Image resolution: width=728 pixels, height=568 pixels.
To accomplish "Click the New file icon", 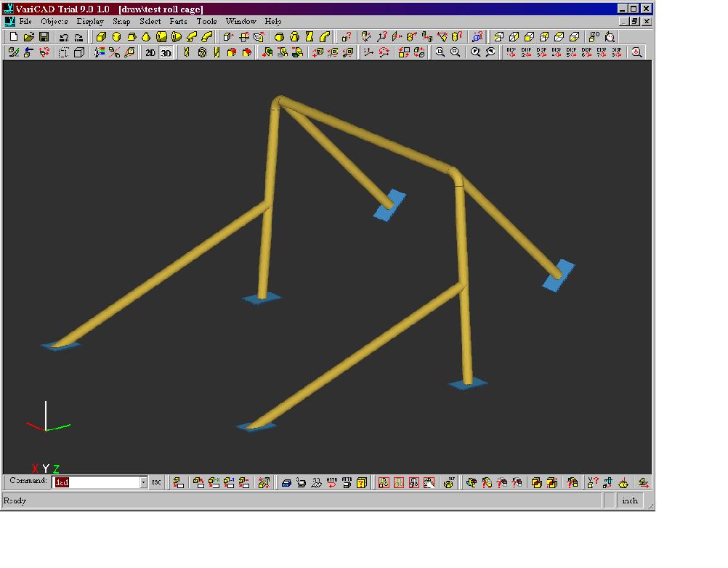I will (13, 36).
